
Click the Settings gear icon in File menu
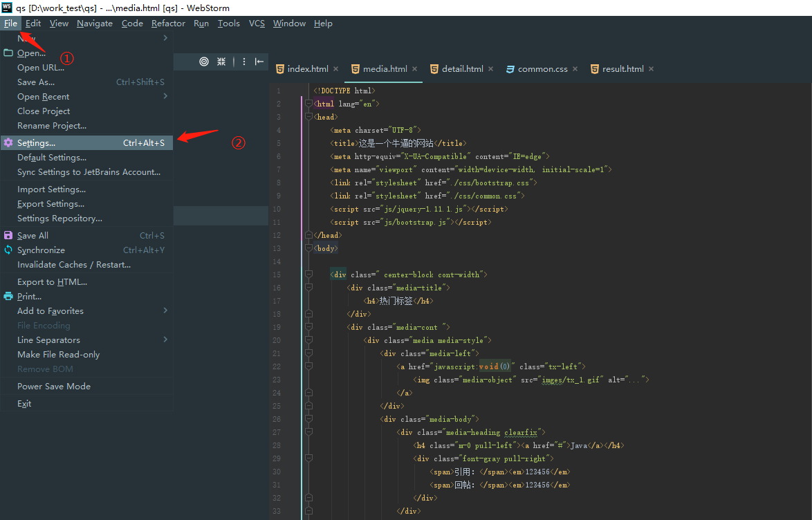click(8, 142)
